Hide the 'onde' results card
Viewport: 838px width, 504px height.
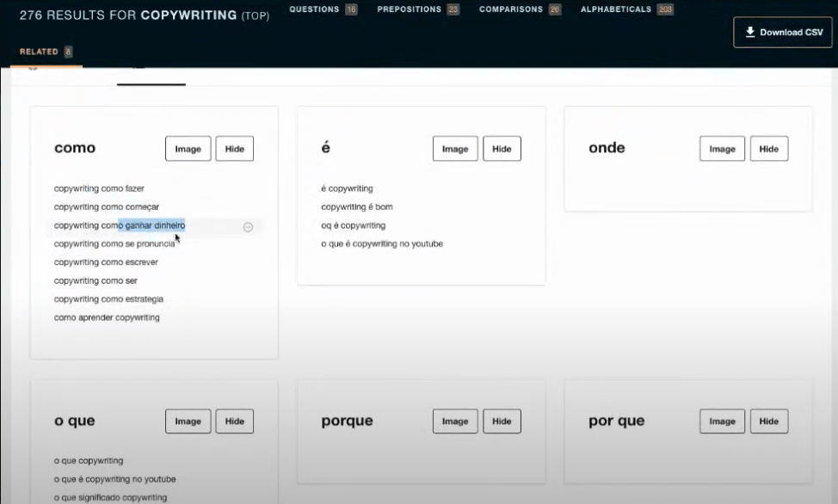768,149
